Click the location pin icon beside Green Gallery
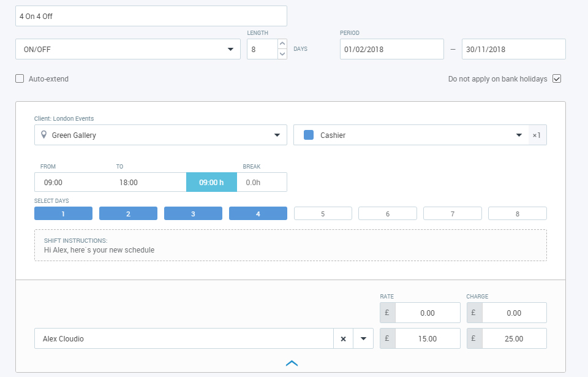The height and width of the screenshot is (377, 588). tap(43, 135)
